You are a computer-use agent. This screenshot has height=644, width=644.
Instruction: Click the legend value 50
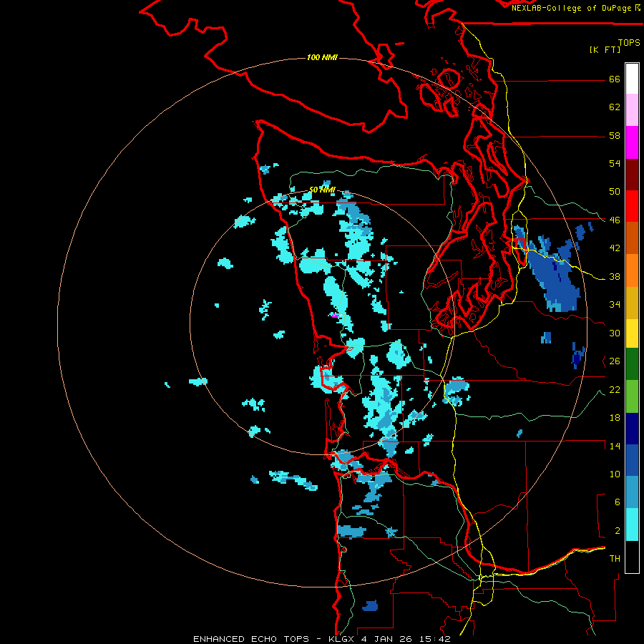tap(615, 192)
